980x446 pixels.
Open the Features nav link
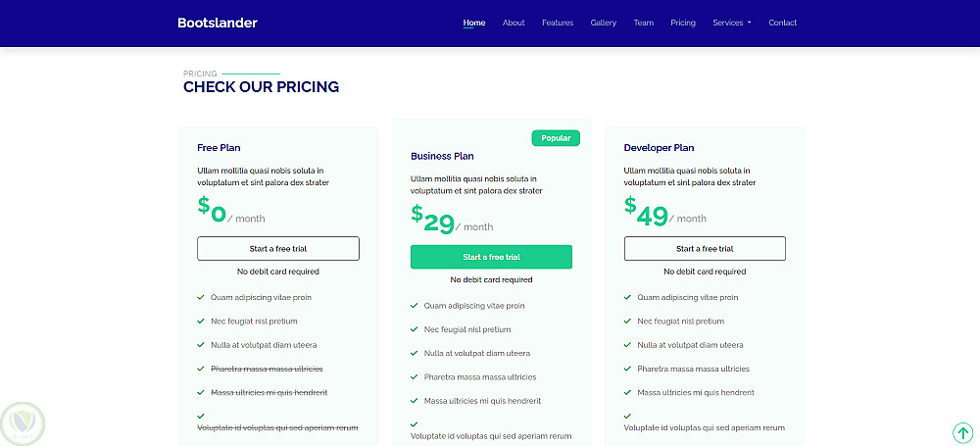(x=558, y=23)
